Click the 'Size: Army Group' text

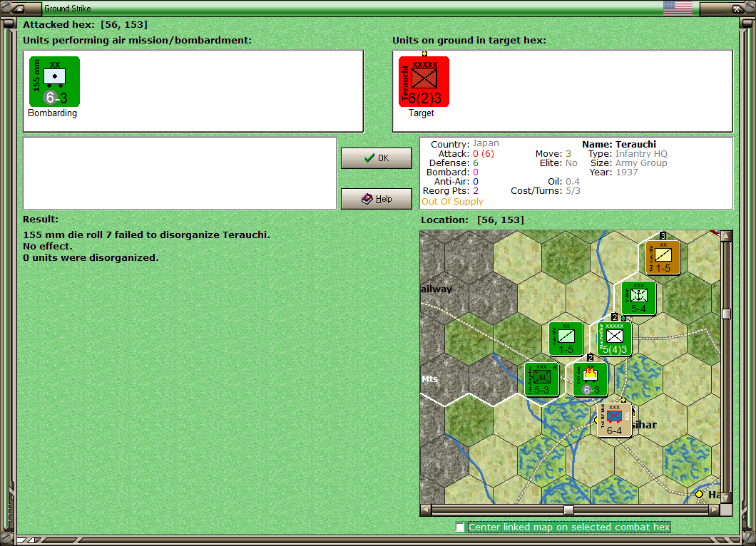click(x=629, y=163)
